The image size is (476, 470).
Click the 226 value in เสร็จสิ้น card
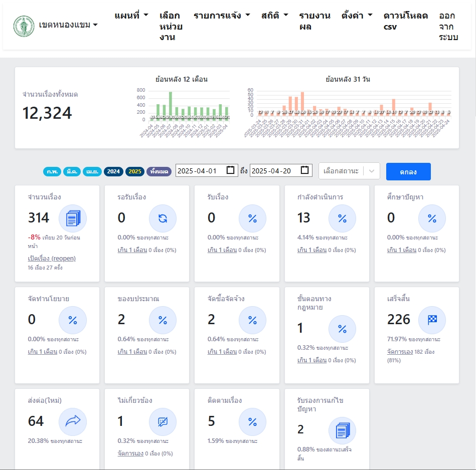(399, 320)
